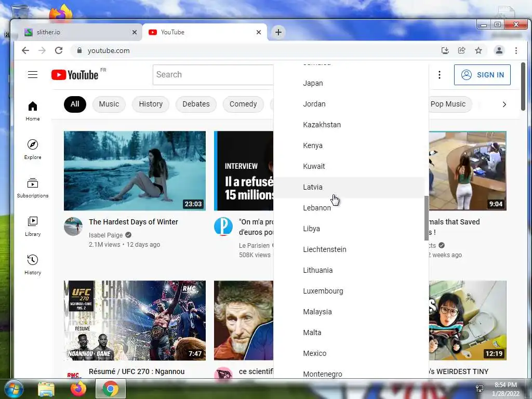This screenshot has height=399, width=532.
Task: Choose Lithuania from the location list
Action: (349, 270)
